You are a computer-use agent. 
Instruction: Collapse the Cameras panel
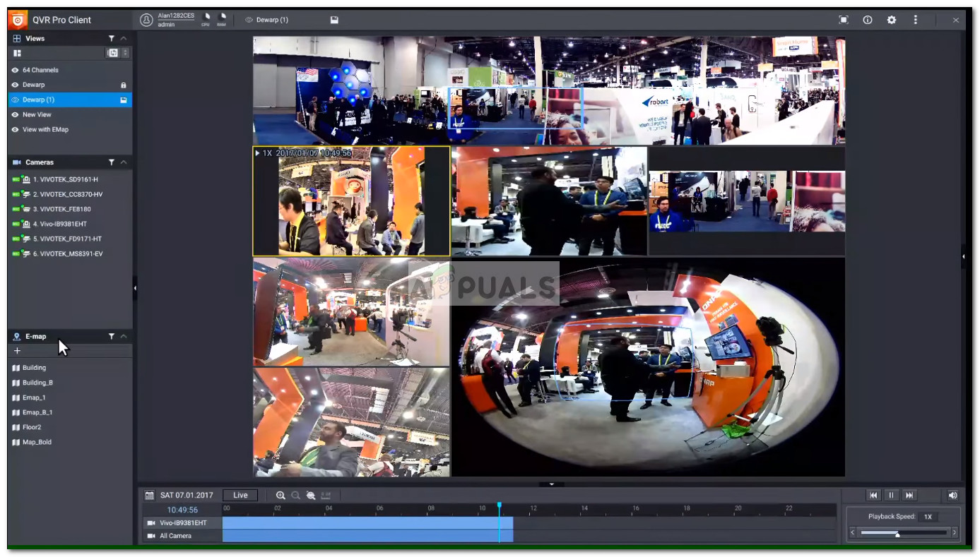[x=124, y=162]
